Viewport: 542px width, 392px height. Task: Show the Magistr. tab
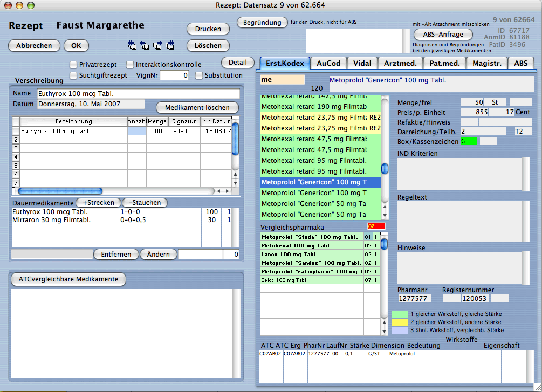click(486, 63)
